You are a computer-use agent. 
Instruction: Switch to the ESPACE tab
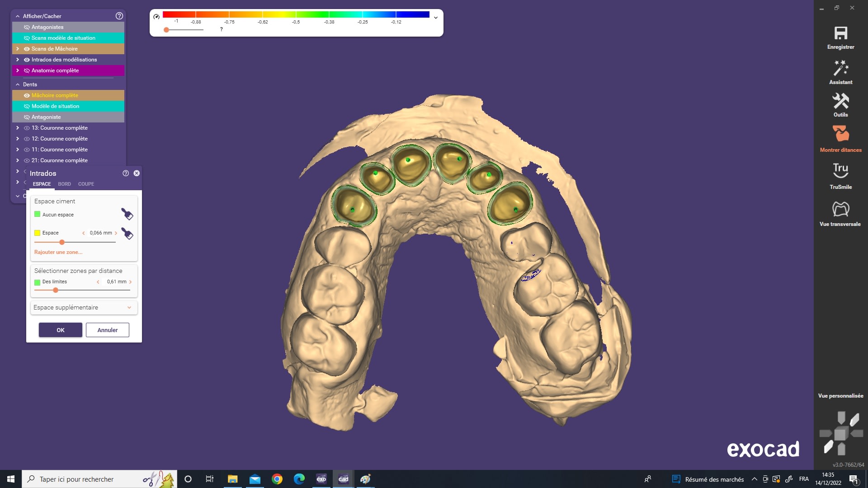tap(42, 184)
